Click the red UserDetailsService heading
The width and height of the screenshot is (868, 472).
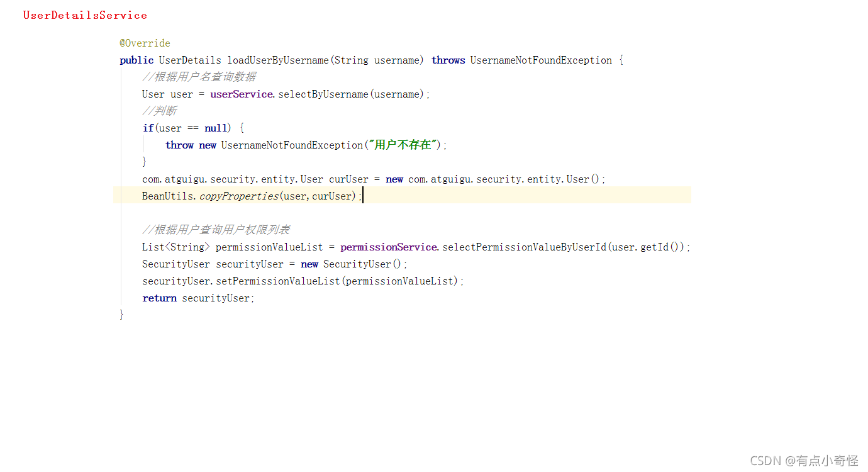point(85,15)
